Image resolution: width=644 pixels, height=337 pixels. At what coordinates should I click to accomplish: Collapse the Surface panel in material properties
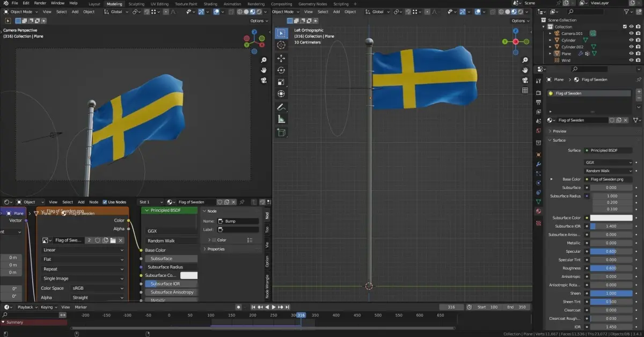559,140
